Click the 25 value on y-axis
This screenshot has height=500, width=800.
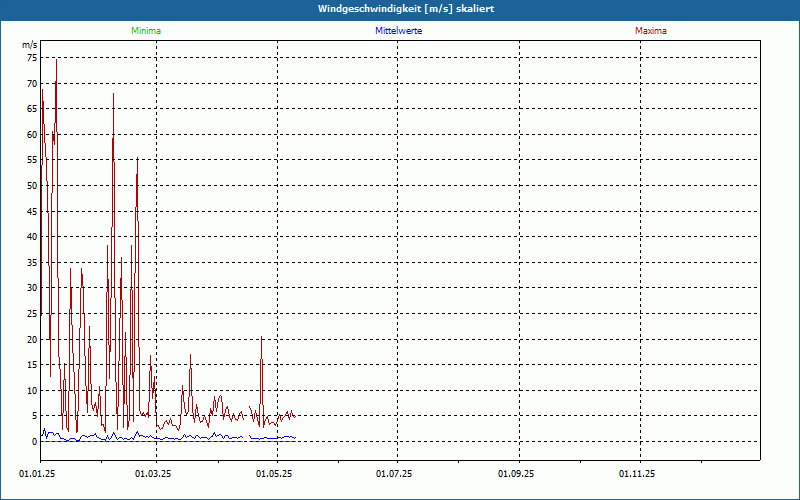tap(32, 314)
